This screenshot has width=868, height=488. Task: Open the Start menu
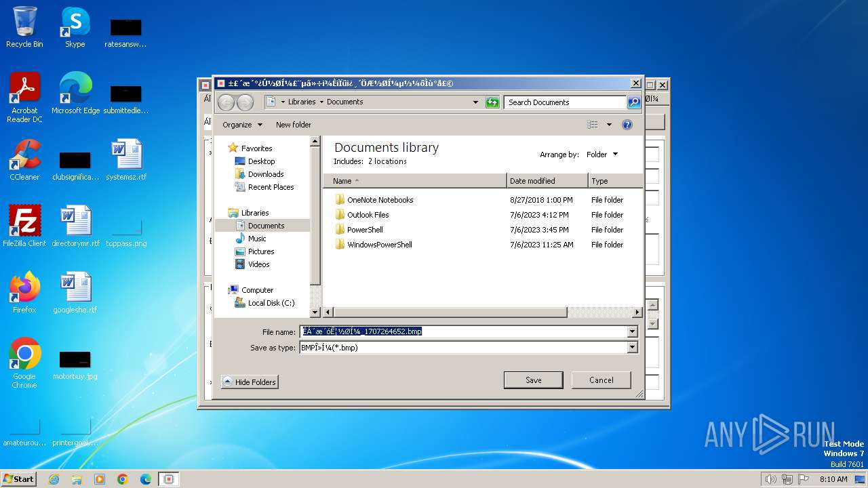point(19,479)
